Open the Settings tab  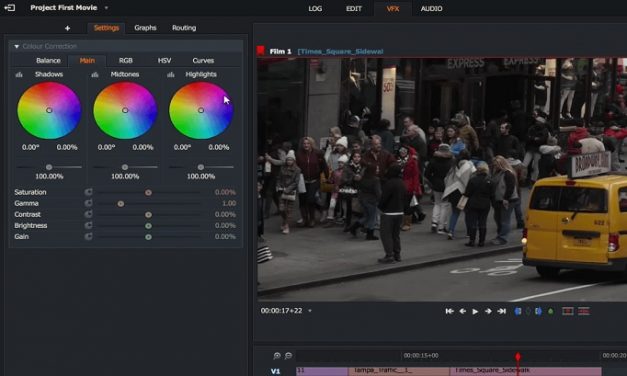106,28
